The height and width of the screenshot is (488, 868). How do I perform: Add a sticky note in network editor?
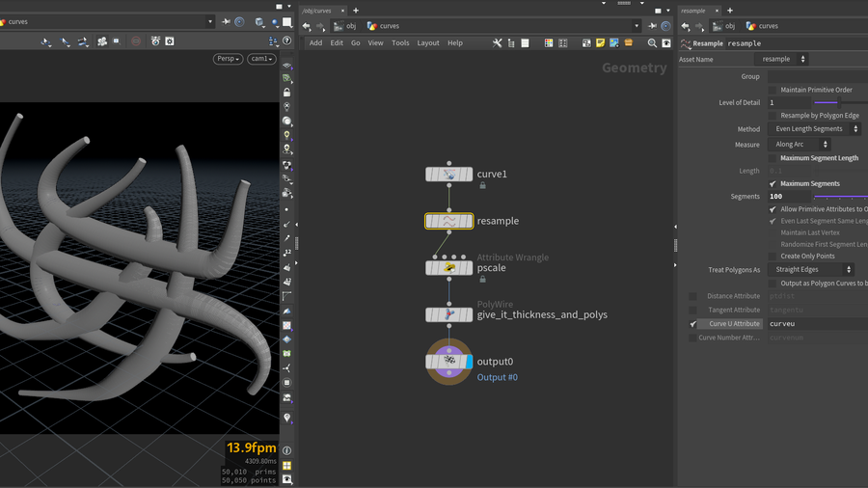pos(600,43)
